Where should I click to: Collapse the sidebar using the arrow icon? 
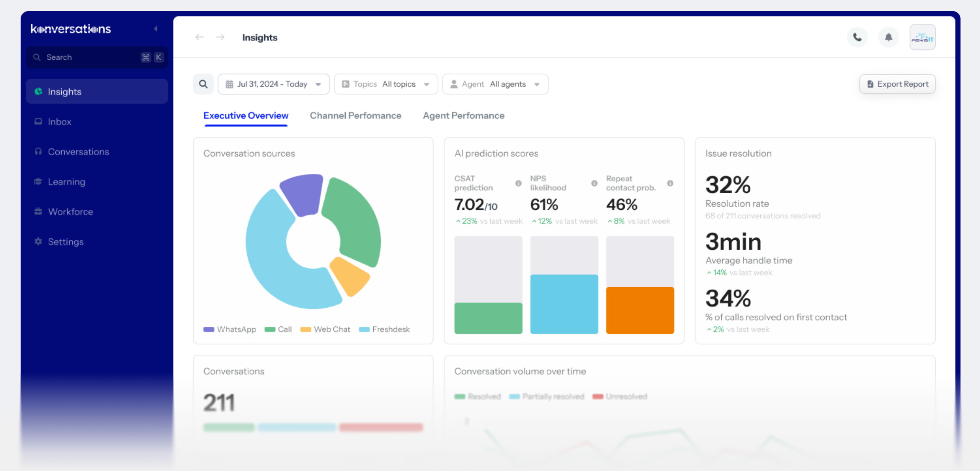(156, 29)
